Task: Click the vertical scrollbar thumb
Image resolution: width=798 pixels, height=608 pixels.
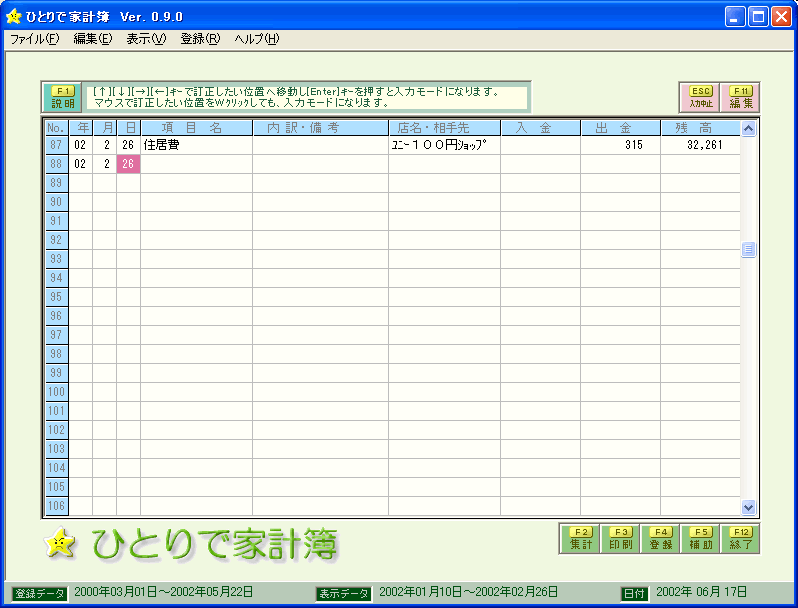Action: [x=748, y=250]
